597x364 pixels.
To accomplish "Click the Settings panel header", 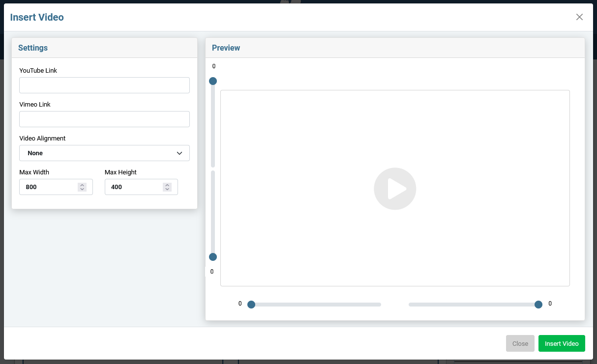I will 104,48.
